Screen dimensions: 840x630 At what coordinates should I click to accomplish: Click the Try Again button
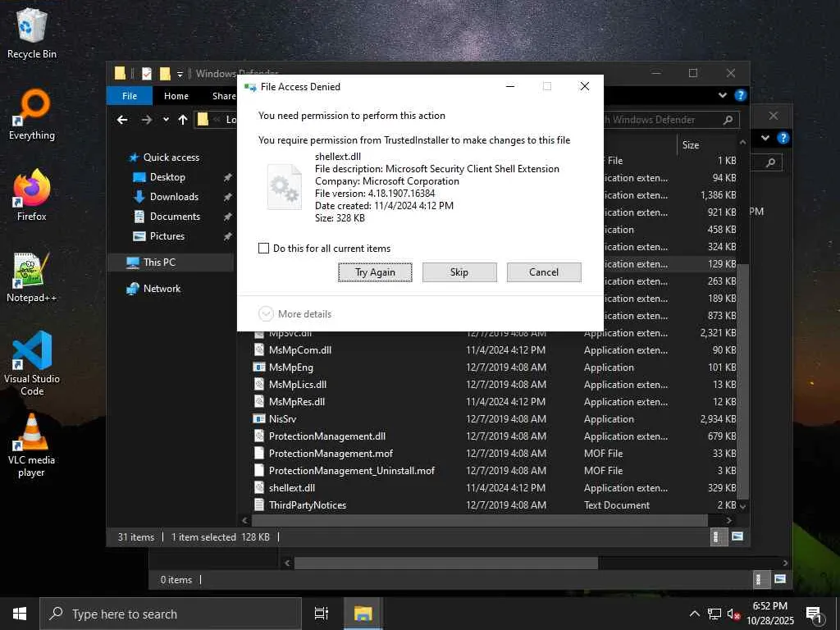tap(375, 272)
